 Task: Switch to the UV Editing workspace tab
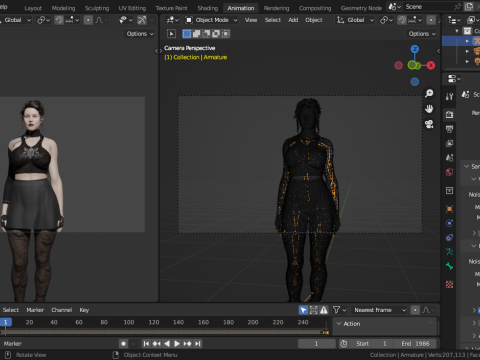[x=132, y=8]
